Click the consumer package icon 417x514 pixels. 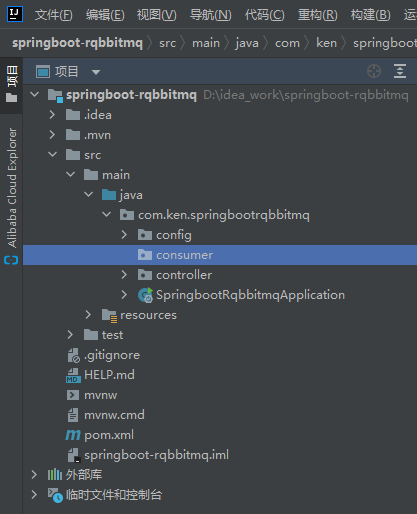[145, 255]
